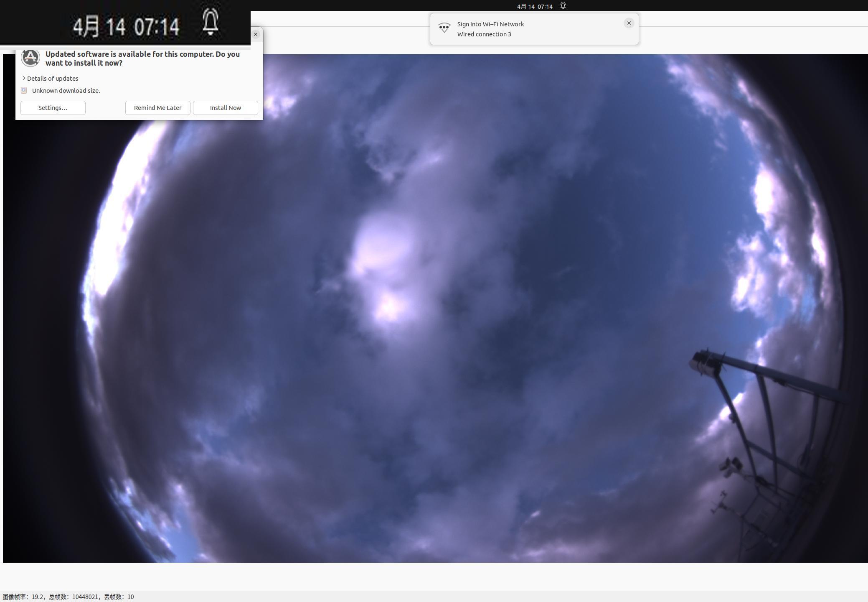The height and width of the screenshot is (602, 868).
Task: Close the software update dialog
Action: coord(256,34)
